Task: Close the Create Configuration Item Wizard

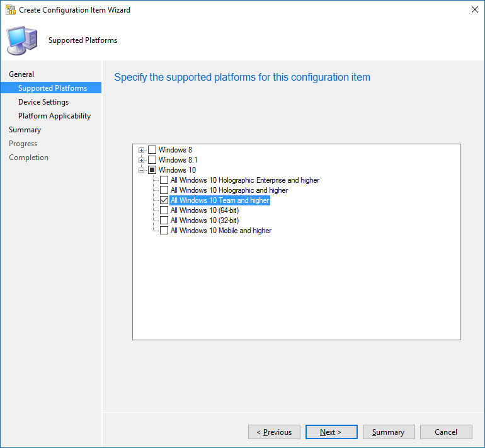Action: tap(475, 9)
